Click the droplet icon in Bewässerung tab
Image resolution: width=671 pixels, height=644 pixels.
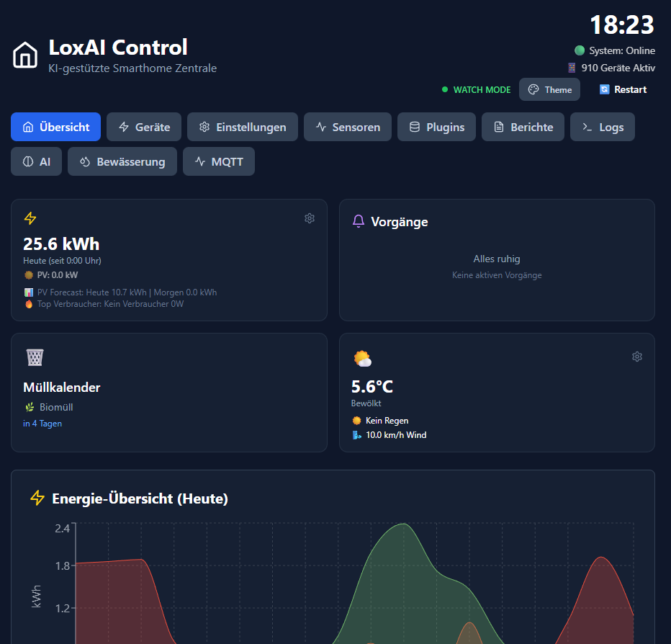click(85, 161)
